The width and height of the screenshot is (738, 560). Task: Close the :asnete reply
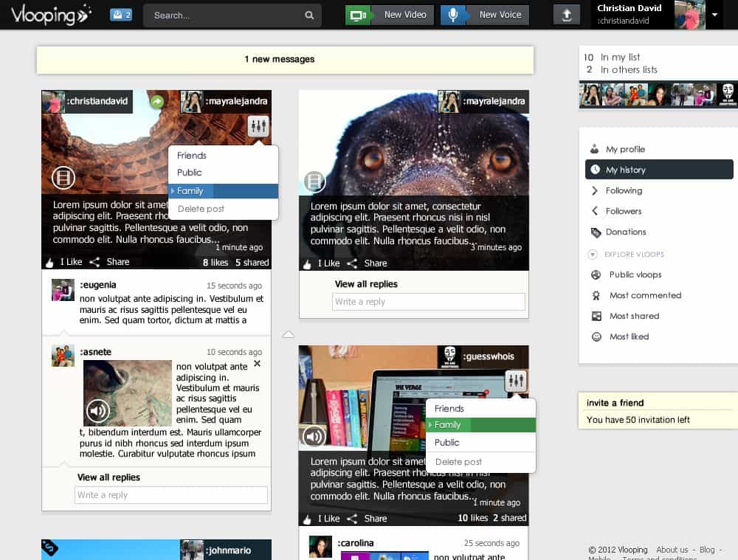[x=257, y=364]
